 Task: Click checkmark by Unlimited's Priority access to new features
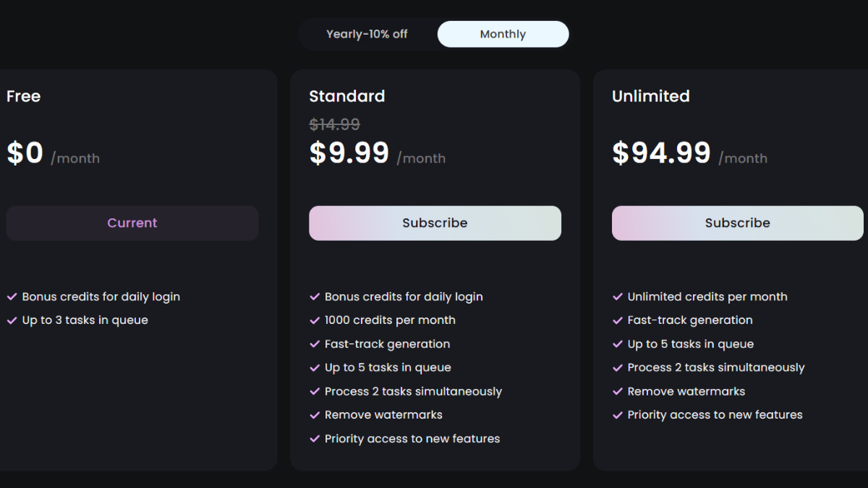[617, 415]
